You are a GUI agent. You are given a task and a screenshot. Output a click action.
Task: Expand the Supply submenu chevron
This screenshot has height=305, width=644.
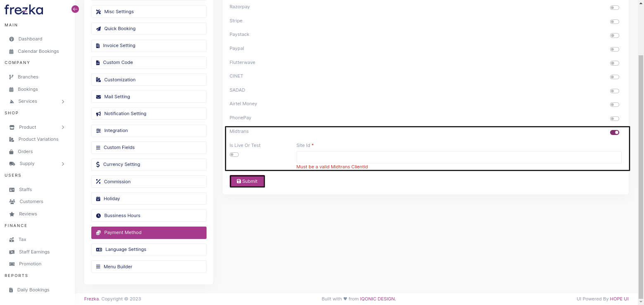point(63,164)
